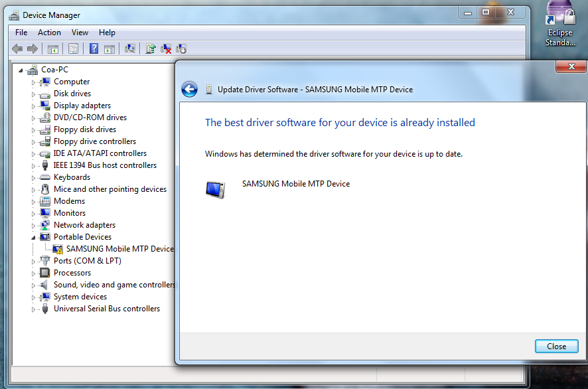The width and height of the screenshot is (588, 389).
Task: Click the blue back arrow in Update Driver dialog
Action: (189, 89)
